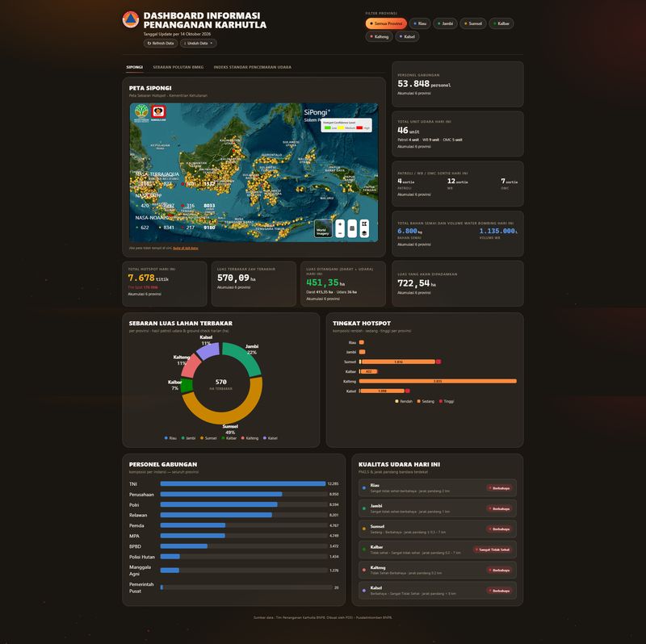
Task: Toggle the Rendah series in the hotspot legend
Action: point(404,401)
